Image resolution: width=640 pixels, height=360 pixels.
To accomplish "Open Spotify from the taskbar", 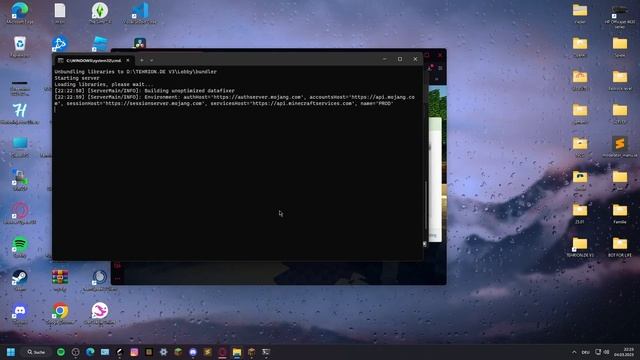I will point(60,352).
